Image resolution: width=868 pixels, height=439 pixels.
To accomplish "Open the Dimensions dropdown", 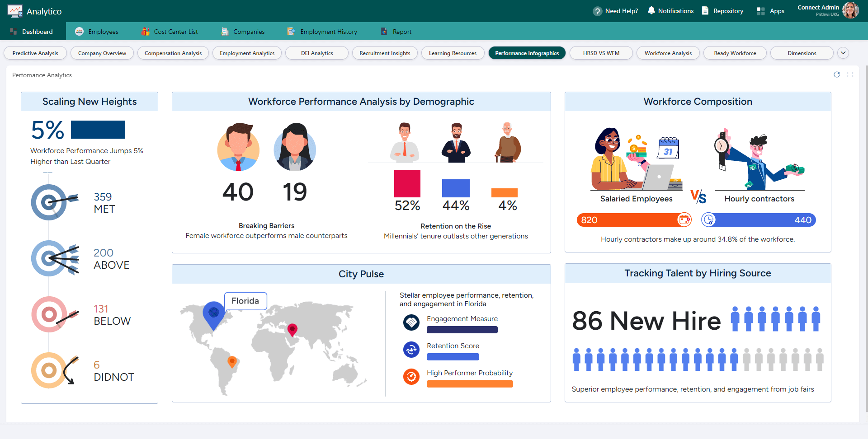I will coord(802,53).
